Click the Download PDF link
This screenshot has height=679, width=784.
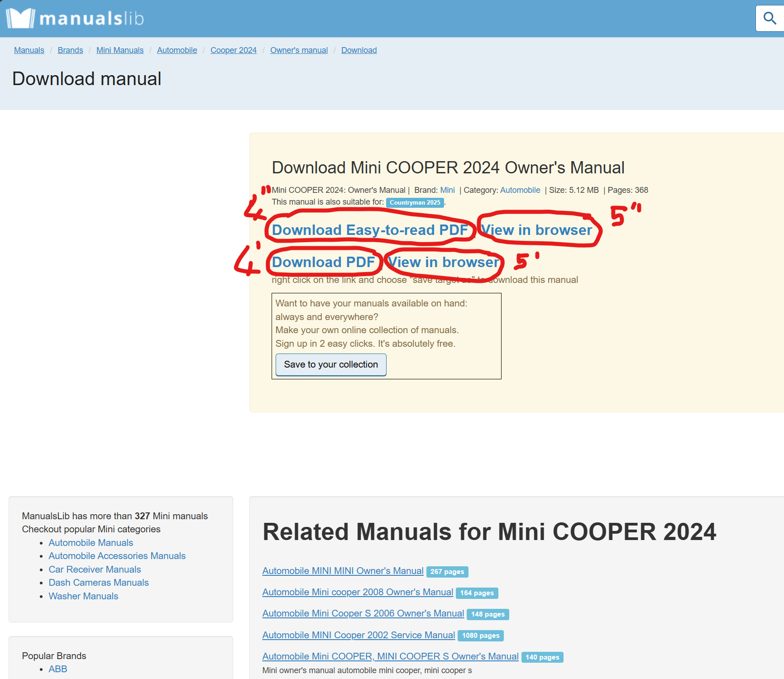(323, 262)
